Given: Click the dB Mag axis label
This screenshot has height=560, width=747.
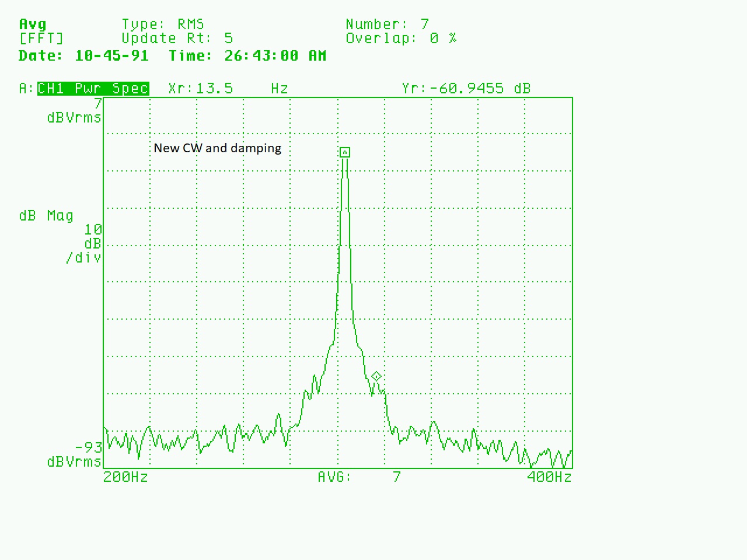Looking at the screenshot, I should [46, 216].
